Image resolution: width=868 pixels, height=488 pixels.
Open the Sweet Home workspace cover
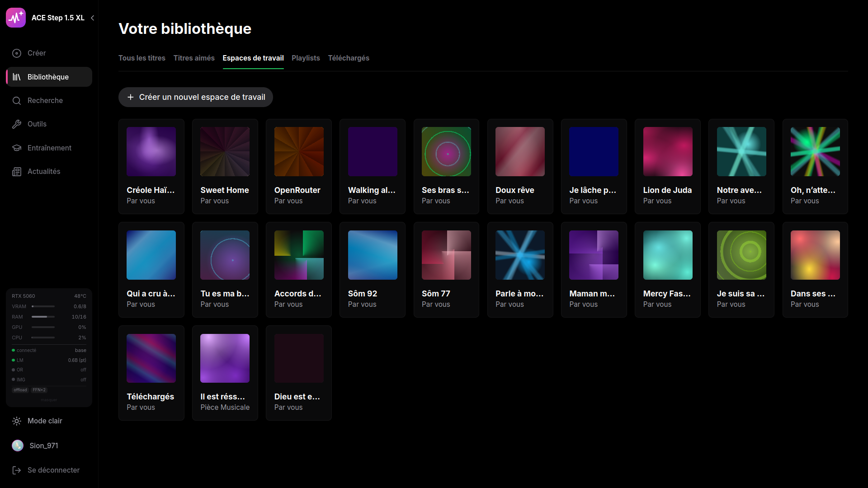(x=225, y=151)
